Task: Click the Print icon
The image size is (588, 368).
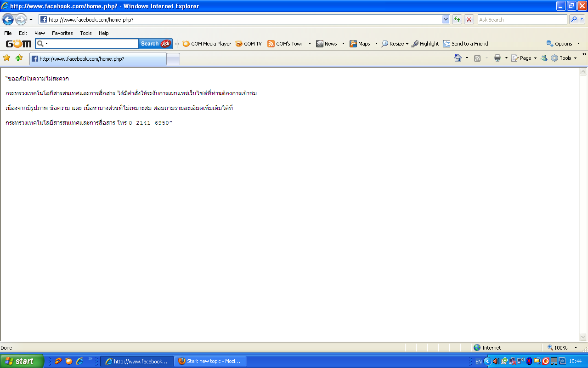Action: [x=497, y=58]
